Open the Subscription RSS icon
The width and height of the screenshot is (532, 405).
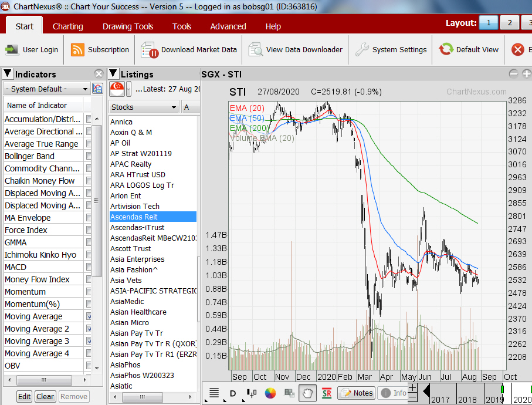(77, 50)
